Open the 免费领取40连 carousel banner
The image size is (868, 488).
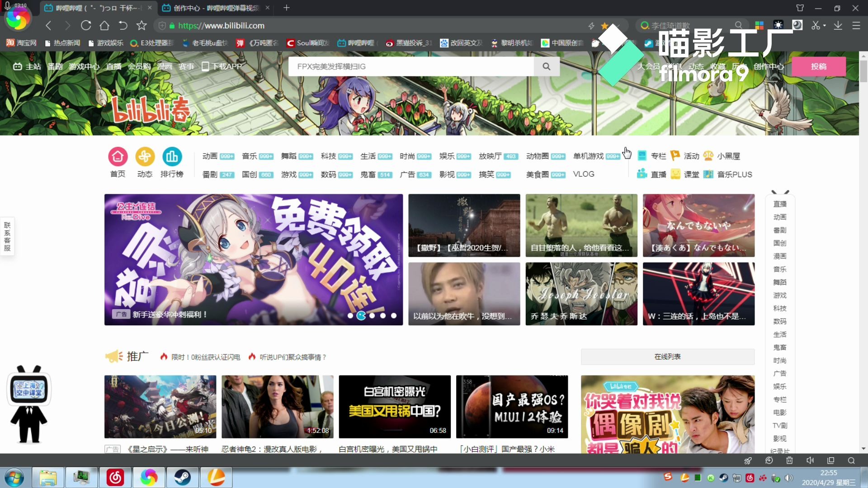254,259
